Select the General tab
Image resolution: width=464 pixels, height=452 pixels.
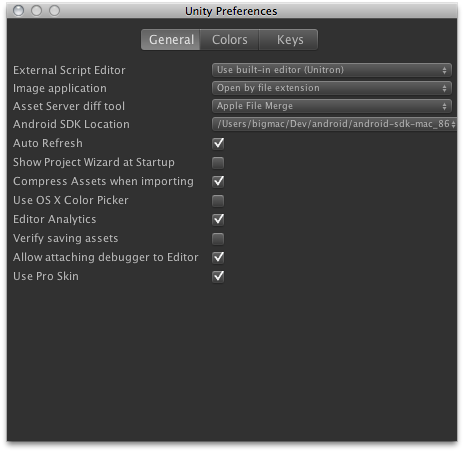click(171, 40)
